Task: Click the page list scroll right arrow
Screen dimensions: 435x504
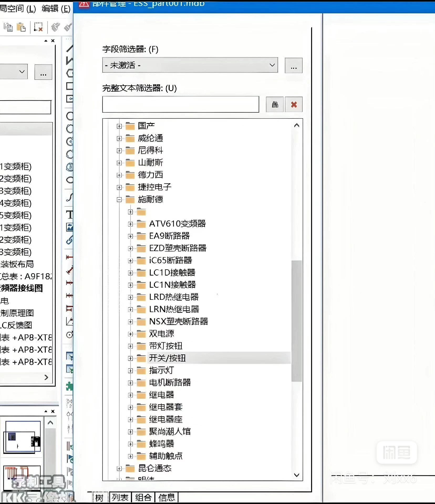Action: tap(46, 377)
